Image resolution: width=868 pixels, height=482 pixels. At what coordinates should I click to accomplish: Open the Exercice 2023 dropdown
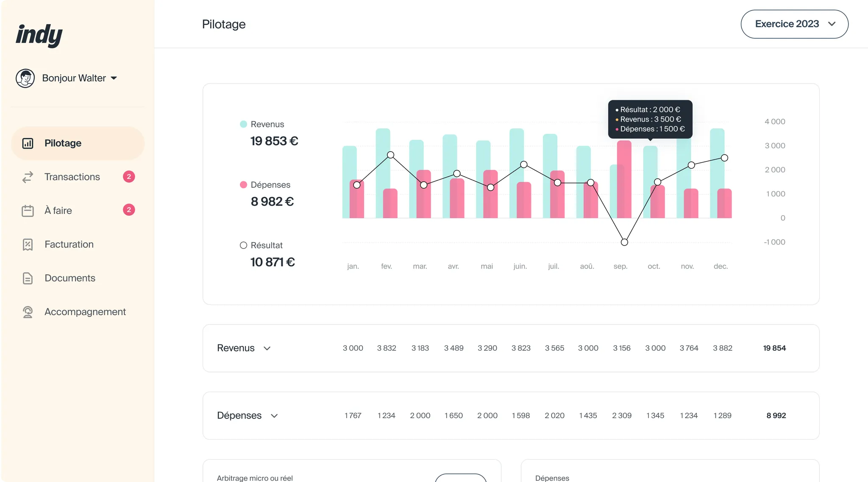point(794,24)
